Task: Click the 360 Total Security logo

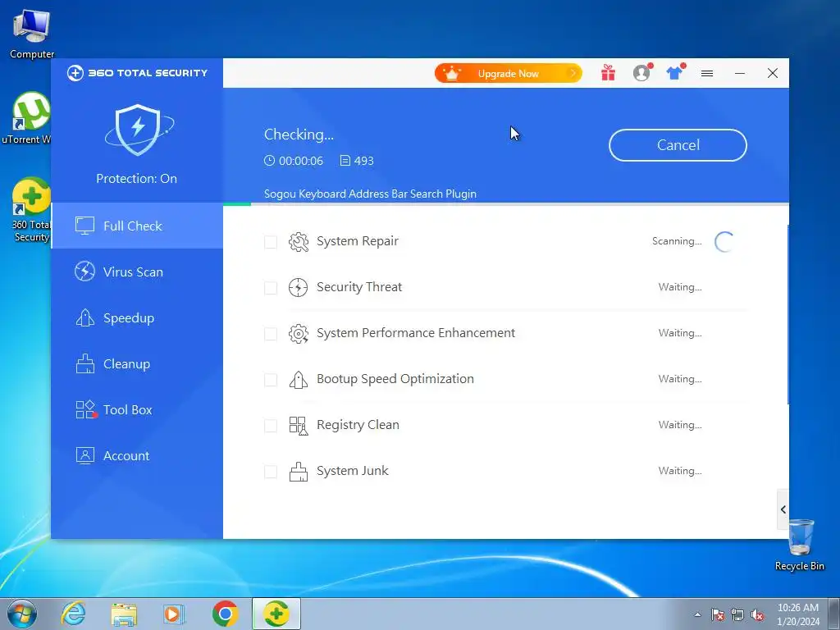Action: click(137, 73)
